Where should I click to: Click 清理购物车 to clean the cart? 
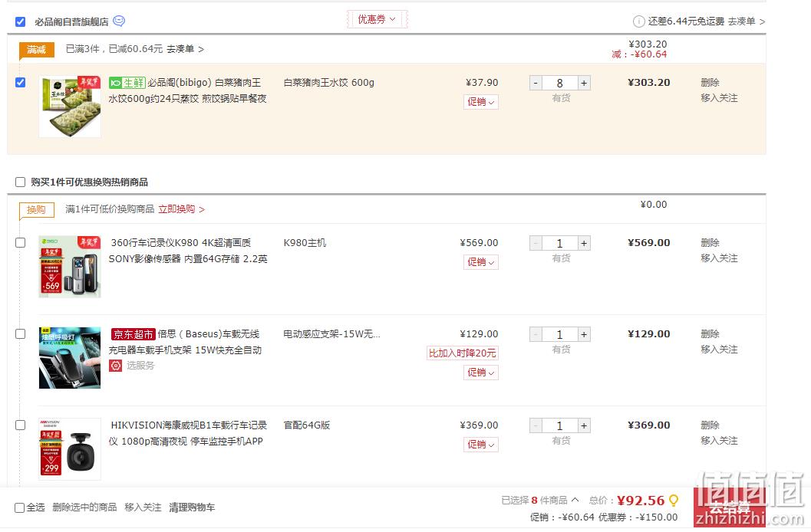(192, 507)
